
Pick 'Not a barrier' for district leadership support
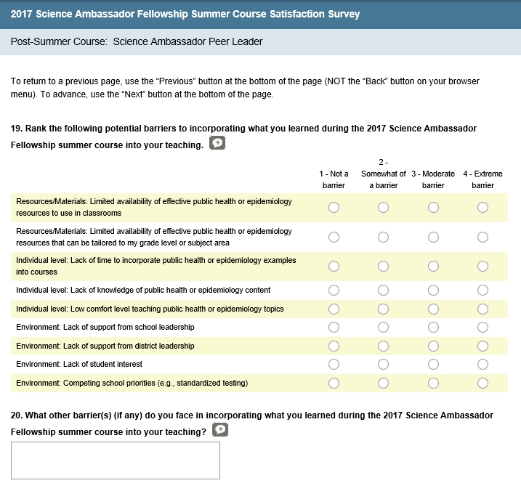(334, 346)
